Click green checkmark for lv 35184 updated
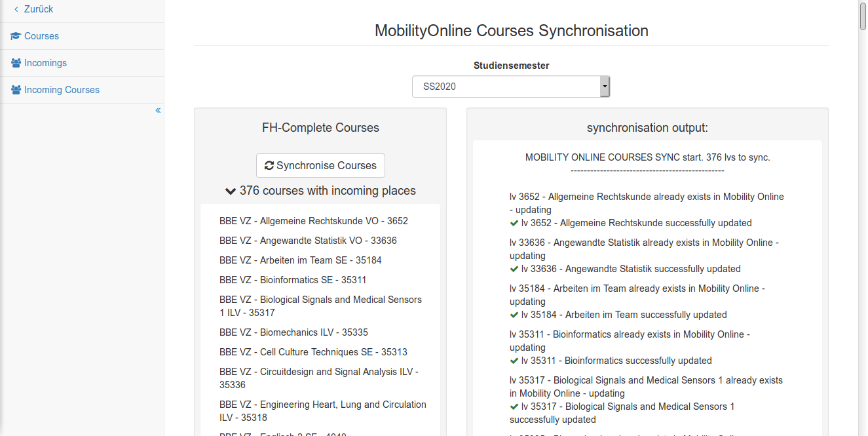Screen dimensions: 868x436 (514, 315)
